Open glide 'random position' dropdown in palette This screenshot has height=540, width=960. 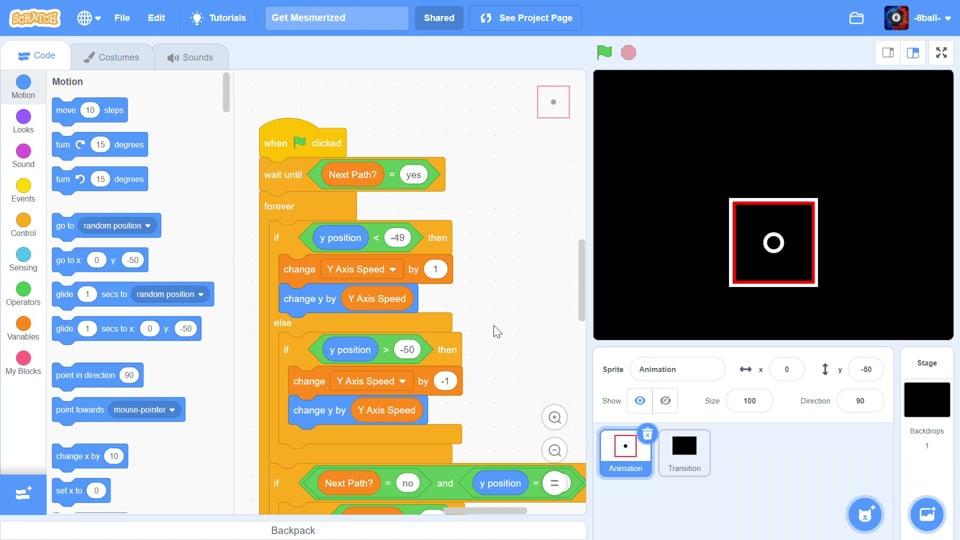pos(170,294)
